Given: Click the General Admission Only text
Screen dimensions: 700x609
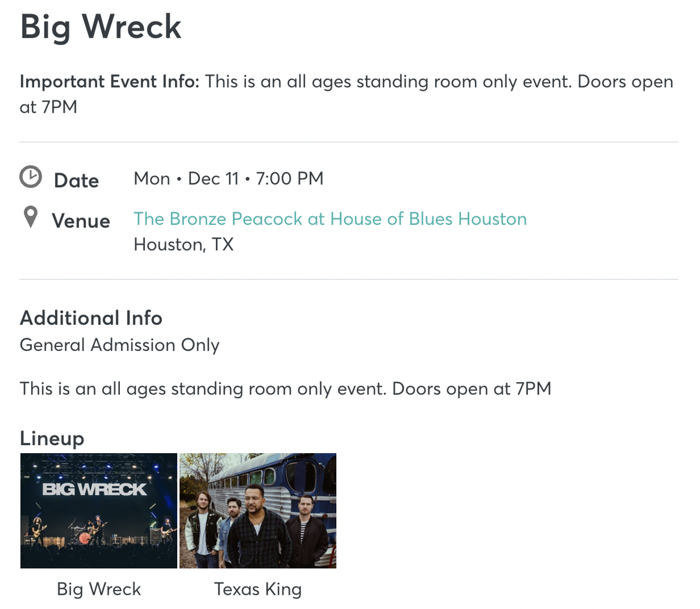Looking at the screenshot, I should click(x=119, y=345).
